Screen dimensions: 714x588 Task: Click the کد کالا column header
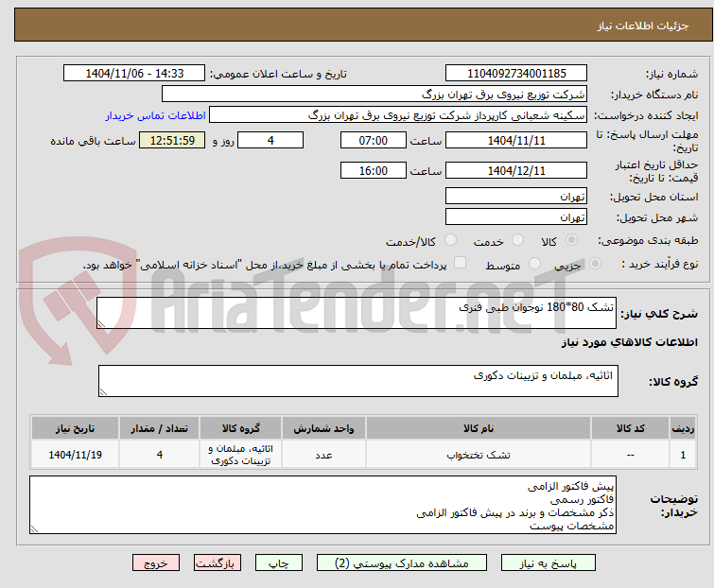(x=630, y=428)
